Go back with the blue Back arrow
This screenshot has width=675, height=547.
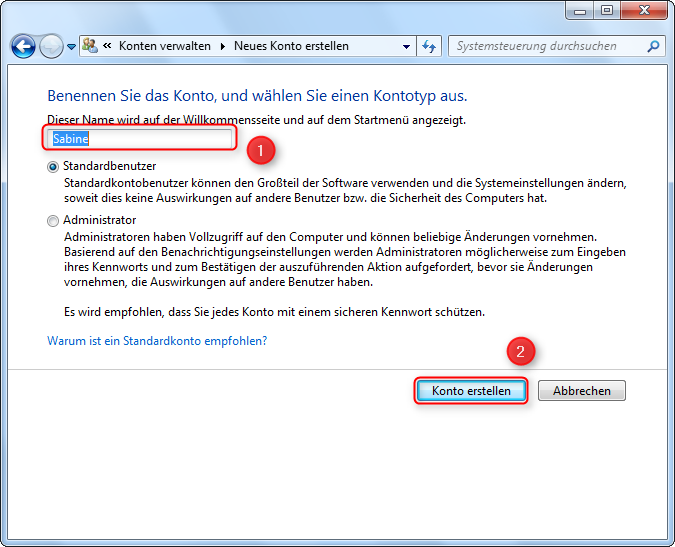(23, 46)
